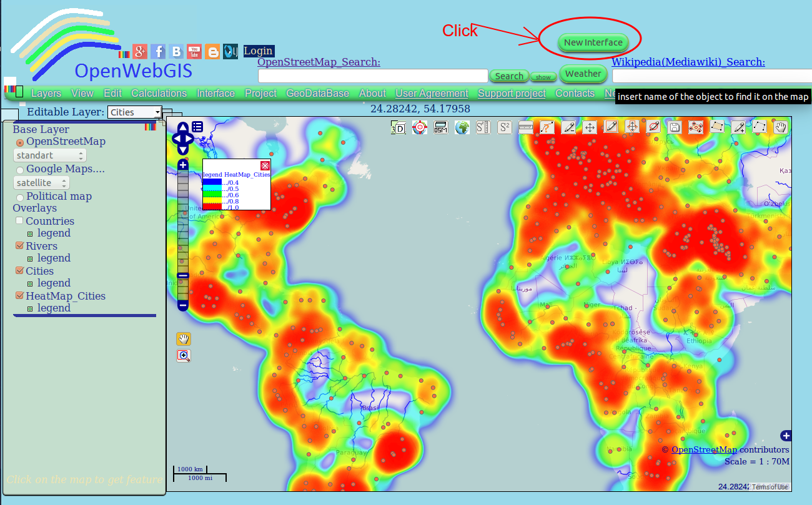
Task: Enable the Countries overlay
Action: (x=19, y=220)
